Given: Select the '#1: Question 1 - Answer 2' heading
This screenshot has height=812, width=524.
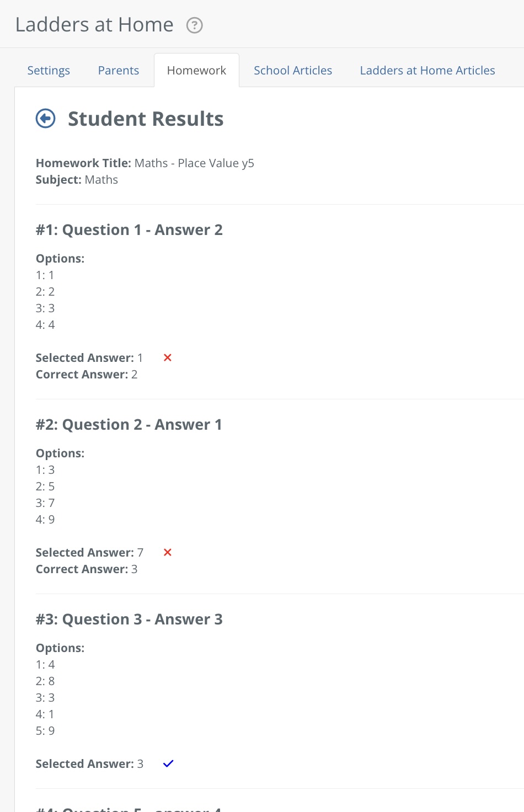Looking at the screenshot, I should (129, 230).
